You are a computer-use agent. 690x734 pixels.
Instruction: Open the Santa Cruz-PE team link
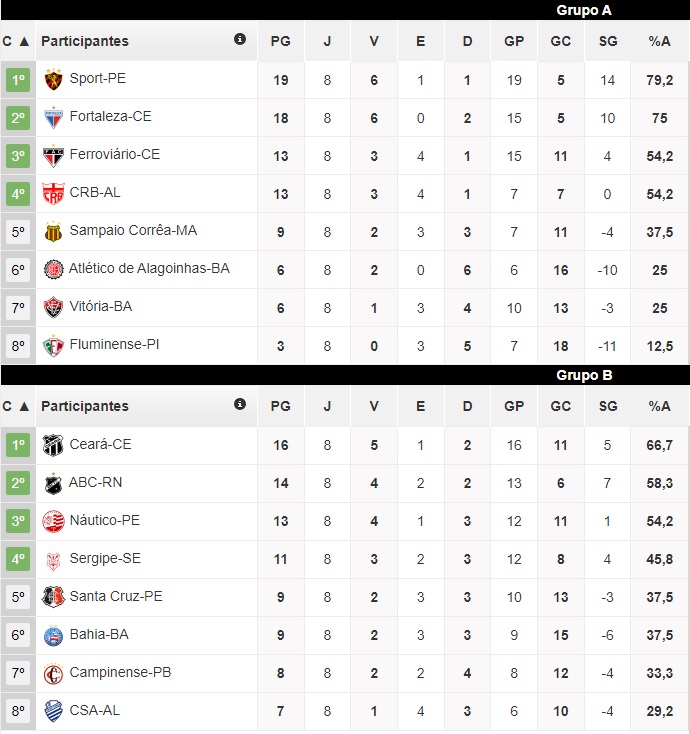click(115, 597)
